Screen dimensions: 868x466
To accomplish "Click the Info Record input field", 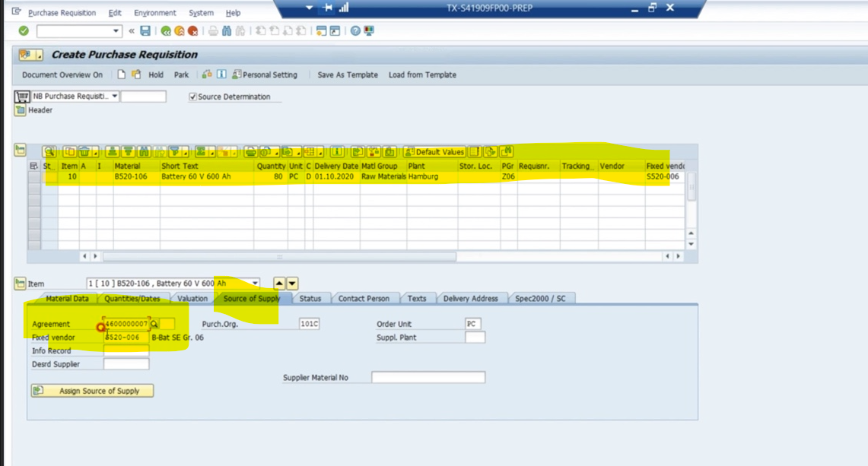I will (x=126, y=350).
